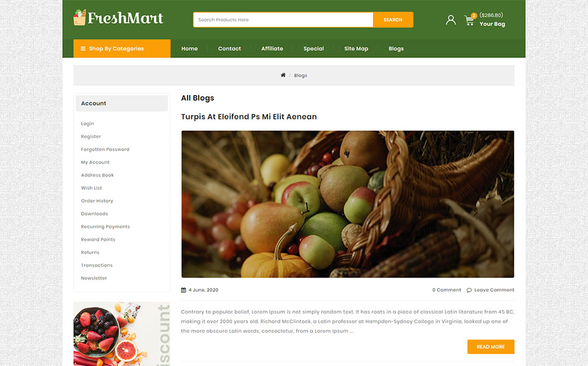Image resolution: width=588 pixels, height=366 pixels.
Task: Open the Wish List account link
Action: (91, 188)
